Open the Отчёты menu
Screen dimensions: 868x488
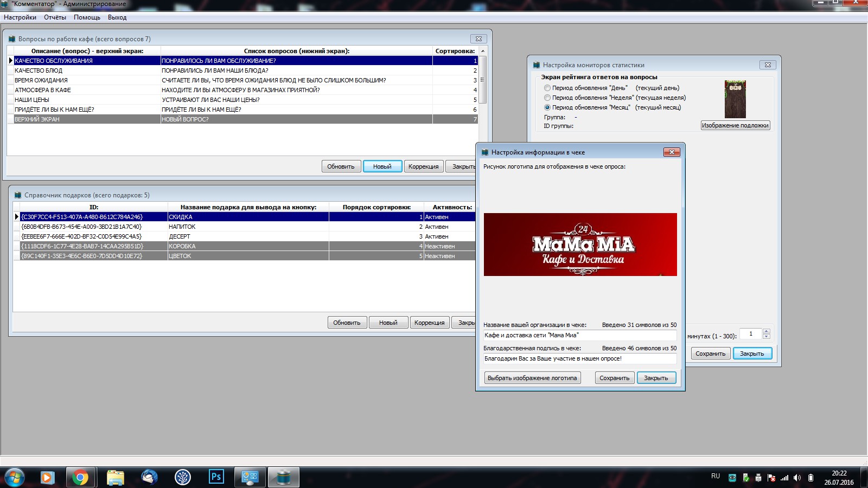pyautogui.click(x=55, y=17)
